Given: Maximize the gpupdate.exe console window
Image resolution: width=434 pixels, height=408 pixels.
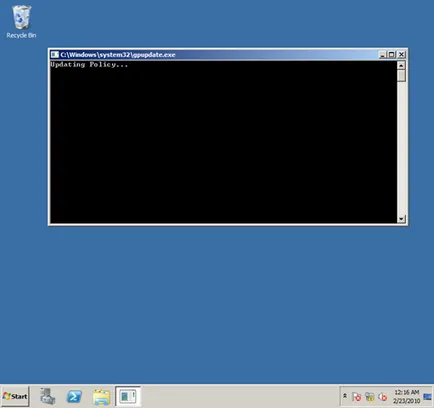Looking at the screenshot, I should click(x=392, y=55).
